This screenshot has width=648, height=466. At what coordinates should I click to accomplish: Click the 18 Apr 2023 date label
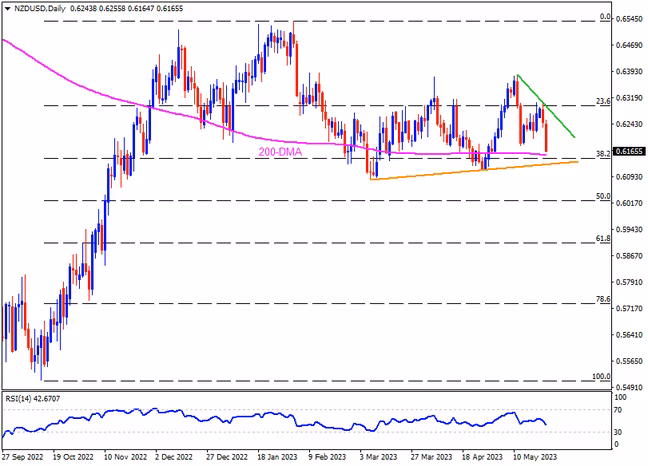pyautogui.click(x=482, y=457)
